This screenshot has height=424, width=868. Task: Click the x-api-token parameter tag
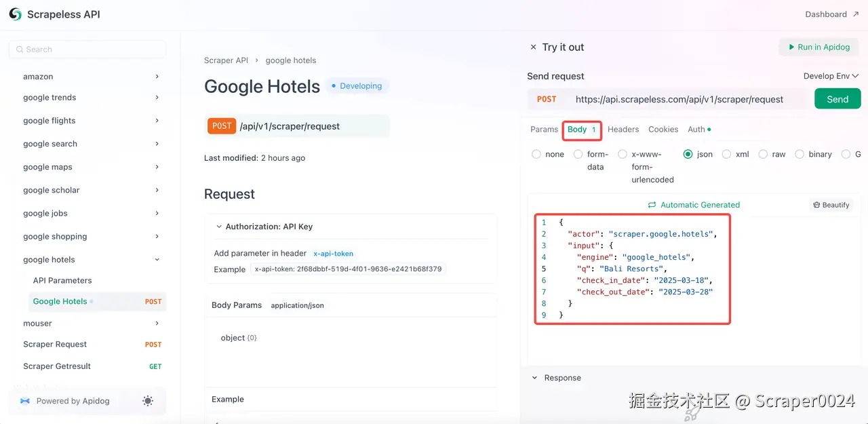pyautogui.click(x=333, y=253)
